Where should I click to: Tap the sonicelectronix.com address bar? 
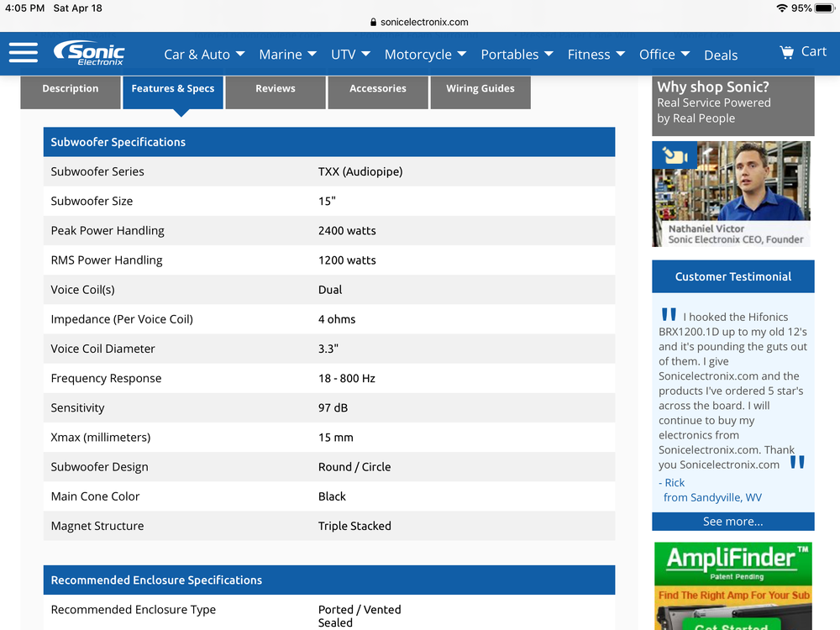[419, 22]
